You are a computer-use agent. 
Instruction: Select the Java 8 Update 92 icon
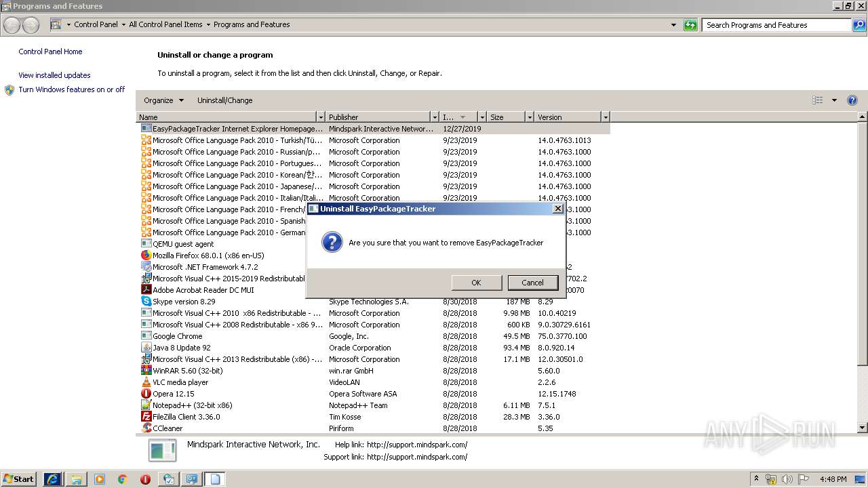click(x=146, y=348)
